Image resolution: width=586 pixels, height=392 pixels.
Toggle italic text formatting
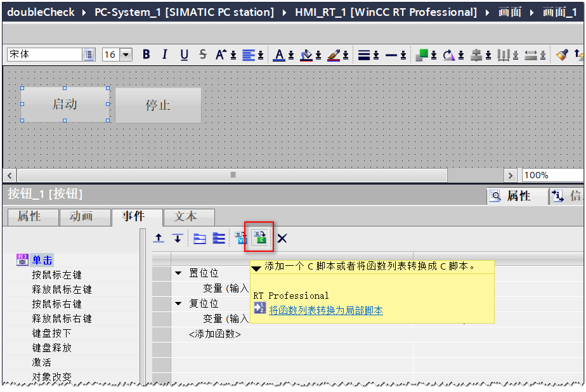(x=165, y=55)
